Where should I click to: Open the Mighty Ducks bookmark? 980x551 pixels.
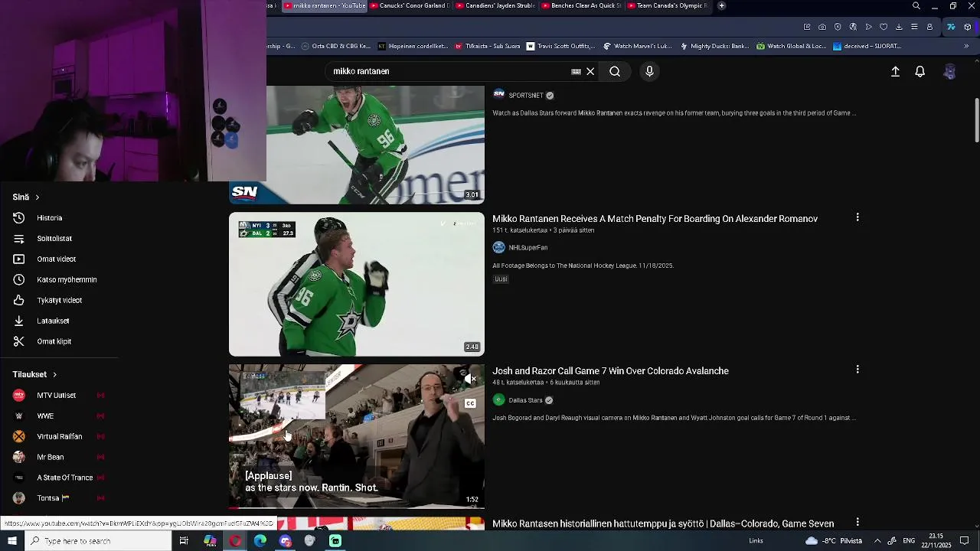(x=714, y=46)
